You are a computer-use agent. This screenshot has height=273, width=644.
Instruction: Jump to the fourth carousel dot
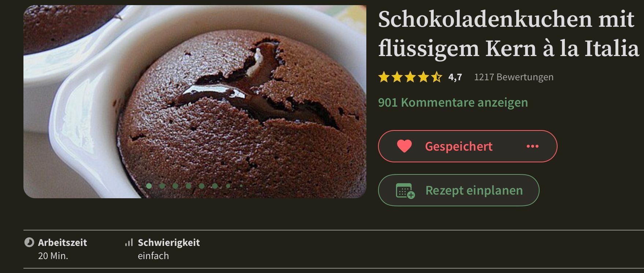pyautogui.click(x=188, y=186)
